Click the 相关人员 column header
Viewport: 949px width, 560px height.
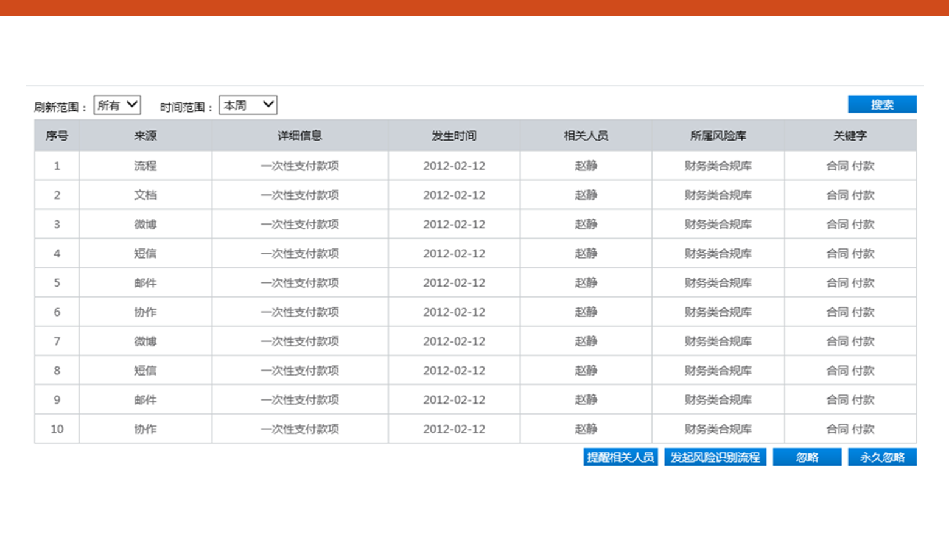tap(586, 136)
